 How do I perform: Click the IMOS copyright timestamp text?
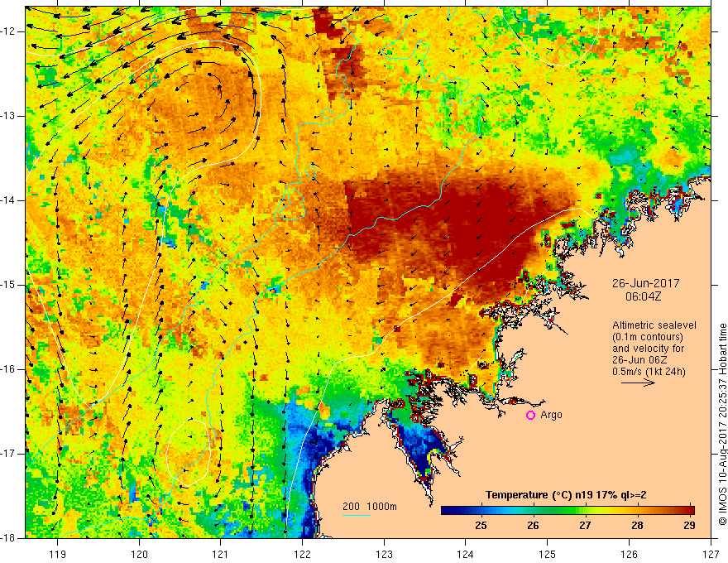(x=722, y=424)
